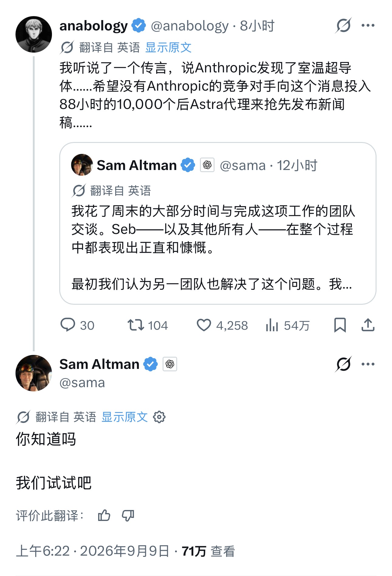
Task: Open the quoted Sam Altman tweet card
Action: click(x=218, y=223)
